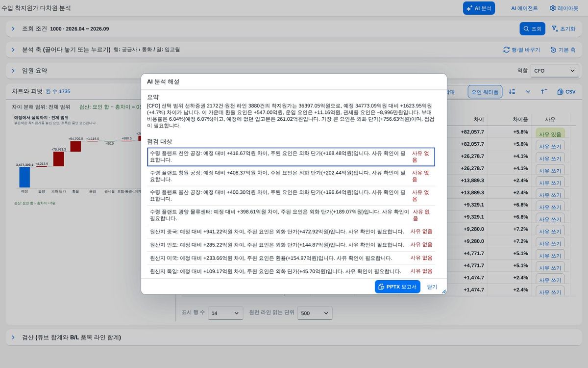The width and height of the screenshot is (588, 368).
Task: Open 레이아웃 gear settings
Action: click(564, 8)
